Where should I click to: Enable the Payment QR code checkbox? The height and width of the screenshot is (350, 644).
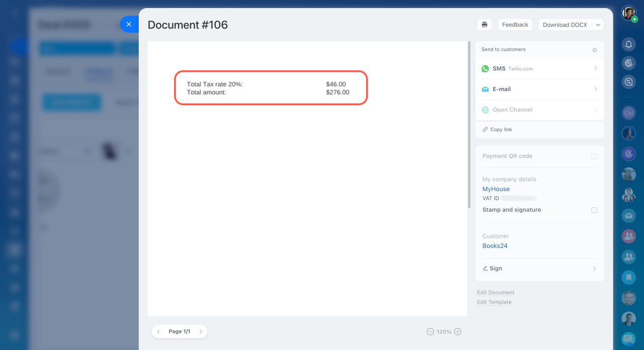point(594,156)
